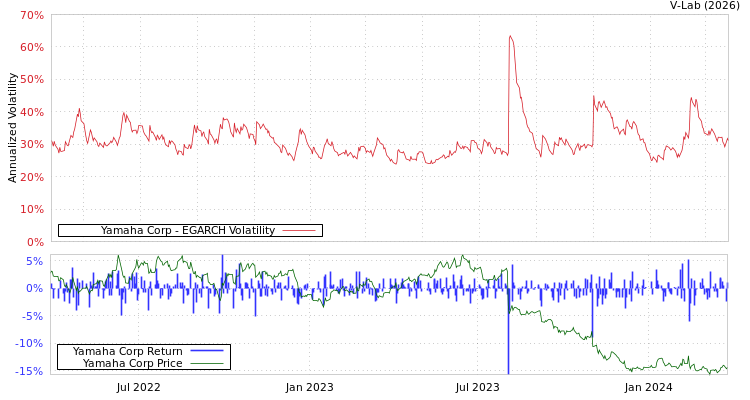The height and width of the screenshot is (400, 750).
Task: Select the 20% y-axis label
Action: click(x=32, y=177)
